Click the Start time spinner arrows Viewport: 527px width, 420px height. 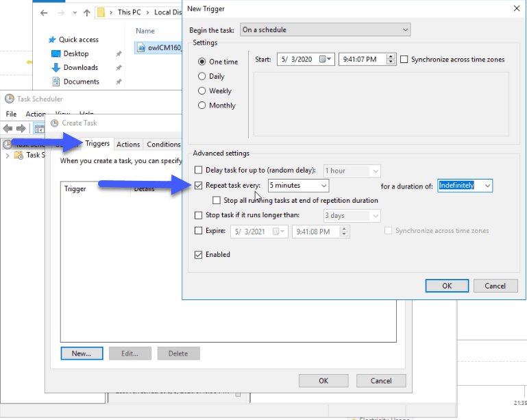[391, 60]
